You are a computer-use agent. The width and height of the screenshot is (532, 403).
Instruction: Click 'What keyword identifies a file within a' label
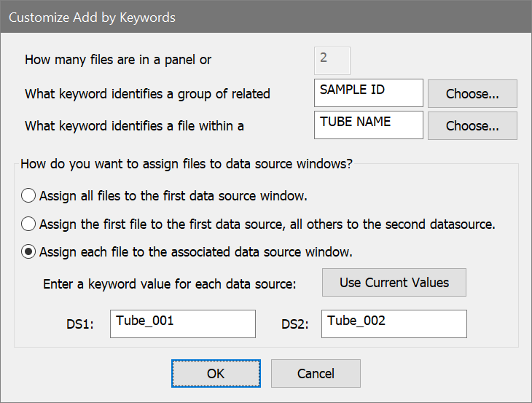coord(134,126)
